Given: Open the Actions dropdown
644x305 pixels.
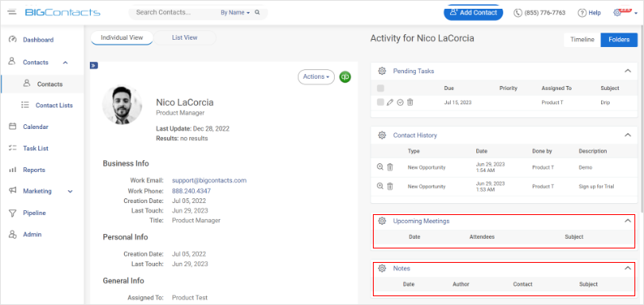Looking at the screenshot, I should (316, 76).
